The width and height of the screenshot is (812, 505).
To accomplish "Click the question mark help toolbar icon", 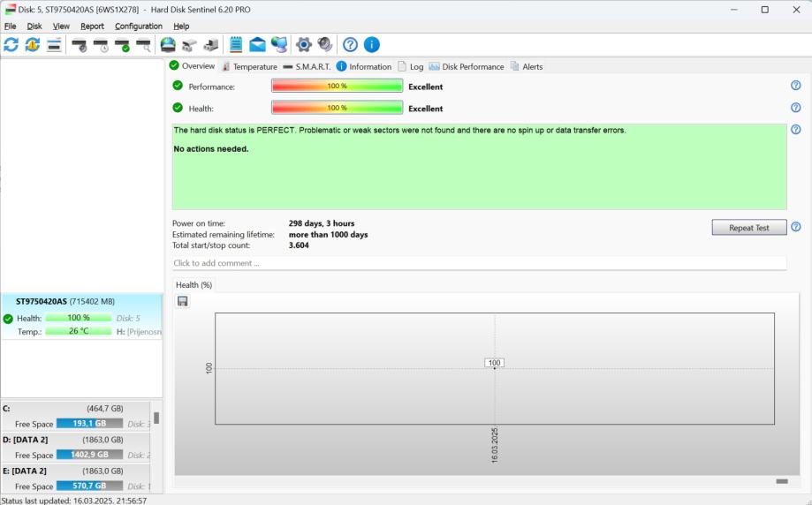I will 350,45.
